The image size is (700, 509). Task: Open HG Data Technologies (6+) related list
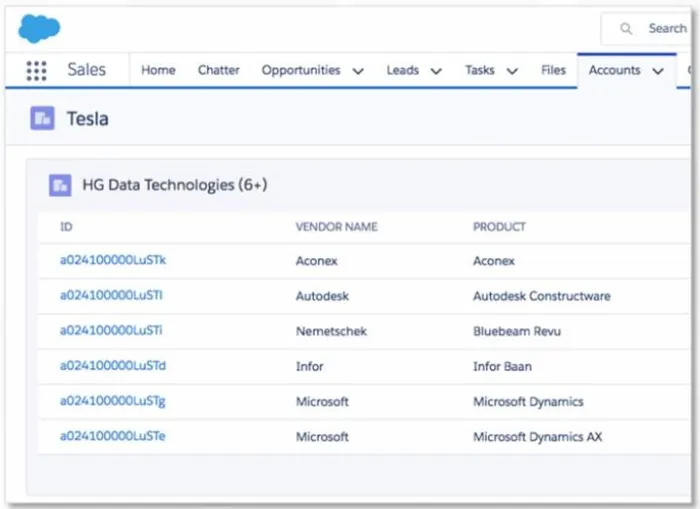[x=175, y=185]
